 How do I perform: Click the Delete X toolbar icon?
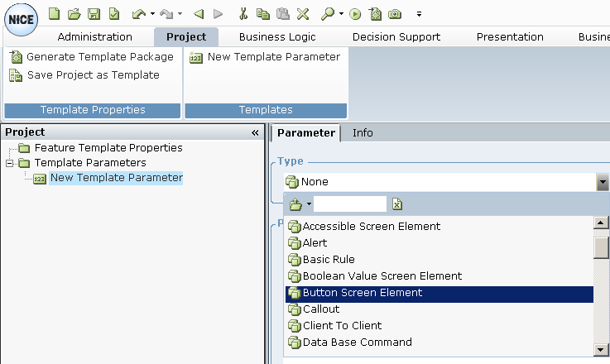303,14
